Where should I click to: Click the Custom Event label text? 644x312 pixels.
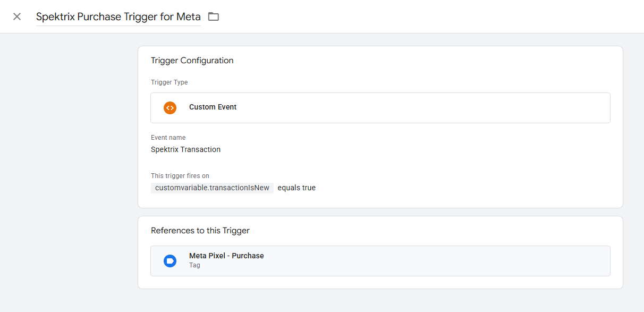(213, 107)
